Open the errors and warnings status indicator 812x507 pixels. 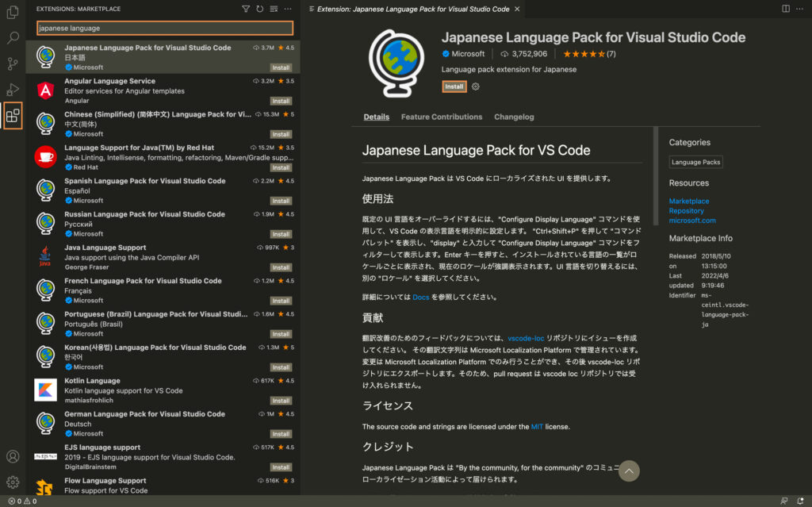22,501
